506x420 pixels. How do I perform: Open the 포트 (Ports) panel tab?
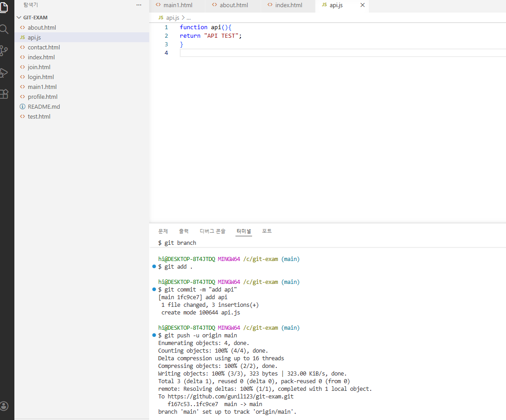pyautogui.click(x=267, y=231)
